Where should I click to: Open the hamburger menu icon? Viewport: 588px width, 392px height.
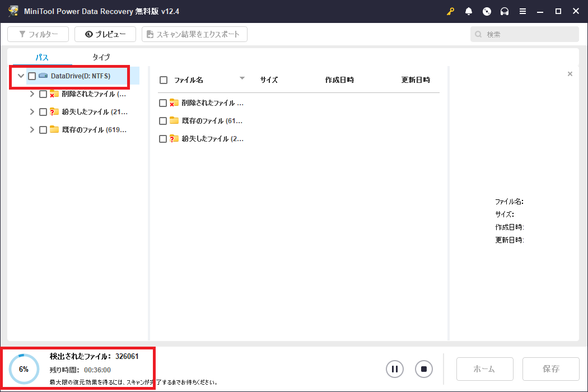[x=522, y=11]
